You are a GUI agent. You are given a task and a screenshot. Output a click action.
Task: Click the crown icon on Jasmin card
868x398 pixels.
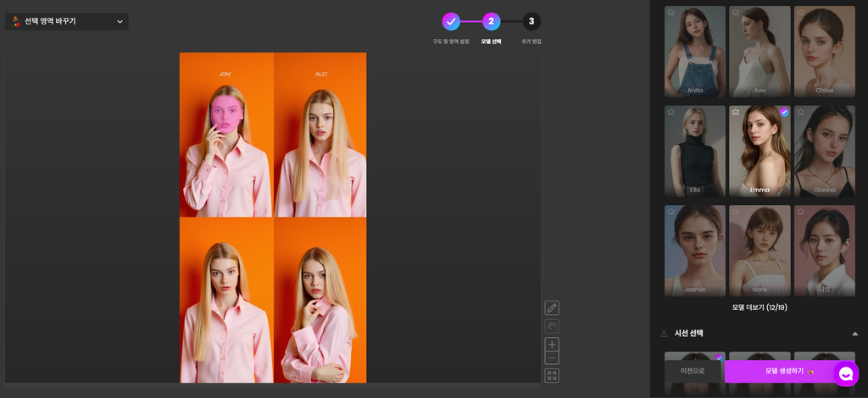click(671, 211)
